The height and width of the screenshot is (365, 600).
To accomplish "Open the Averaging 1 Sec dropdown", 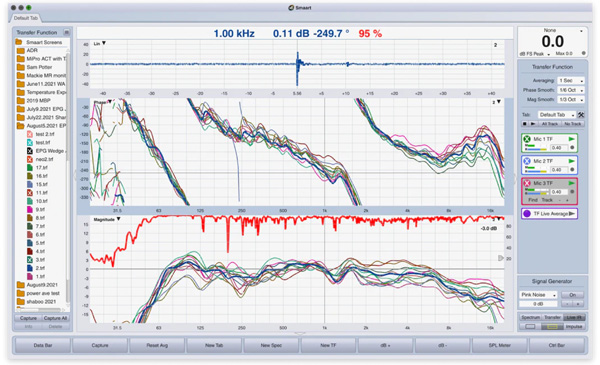I will 571,80.
